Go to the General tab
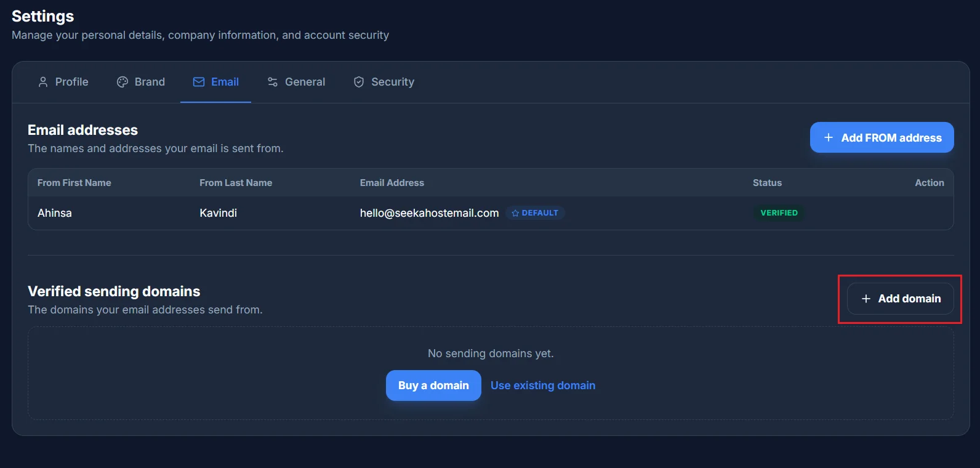 [296, 82]
